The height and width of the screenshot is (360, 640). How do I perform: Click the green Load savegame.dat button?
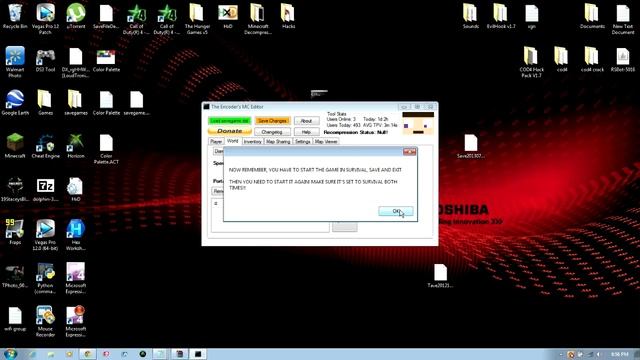tap(229, 121)
